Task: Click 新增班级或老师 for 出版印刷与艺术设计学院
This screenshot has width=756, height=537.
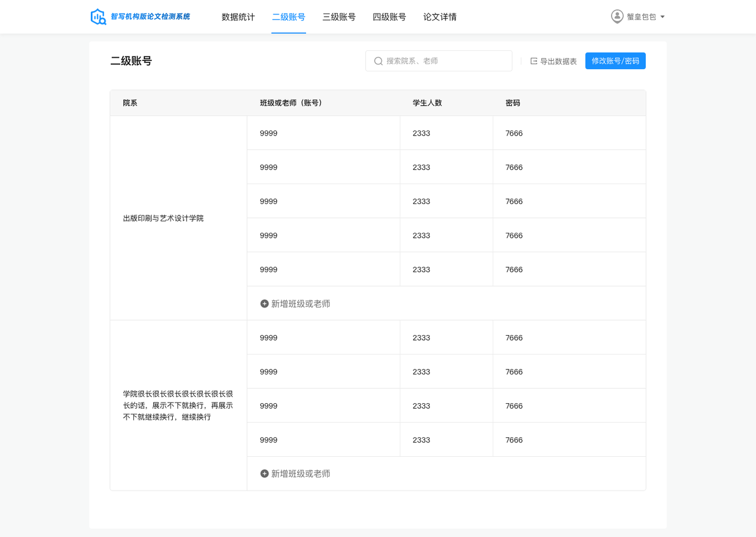Action: pos(295,304)
